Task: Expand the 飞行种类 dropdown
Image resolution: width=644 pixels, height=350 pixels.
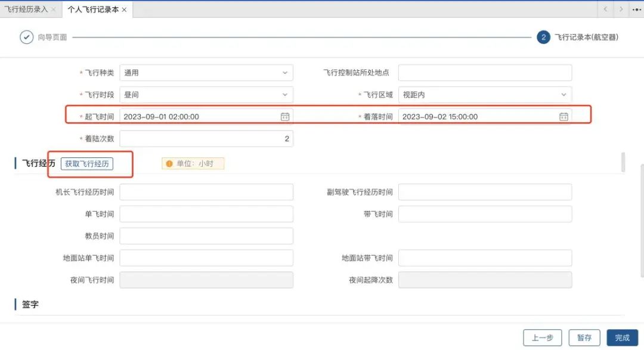Action: [284, 73]
